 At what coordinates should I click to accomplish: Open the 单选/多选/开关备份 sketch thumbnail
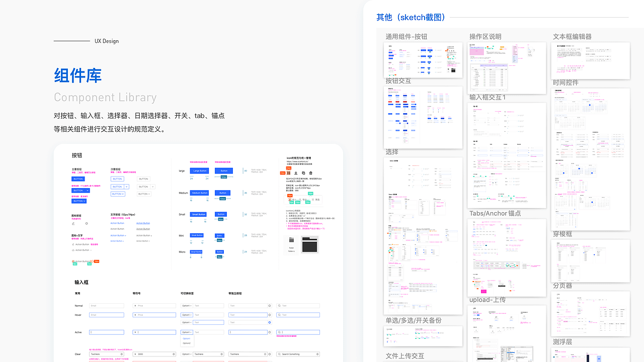coord(423,336)
